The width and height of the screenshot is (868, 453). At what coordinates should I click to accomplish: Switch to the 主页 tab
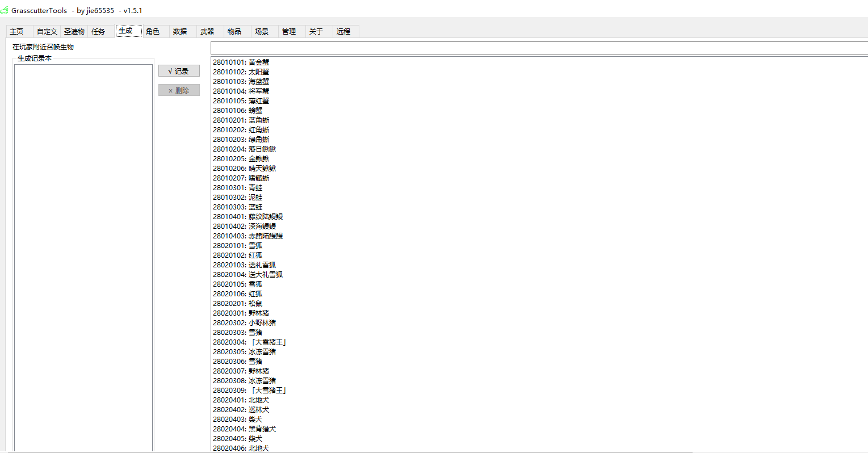(17, 32)
